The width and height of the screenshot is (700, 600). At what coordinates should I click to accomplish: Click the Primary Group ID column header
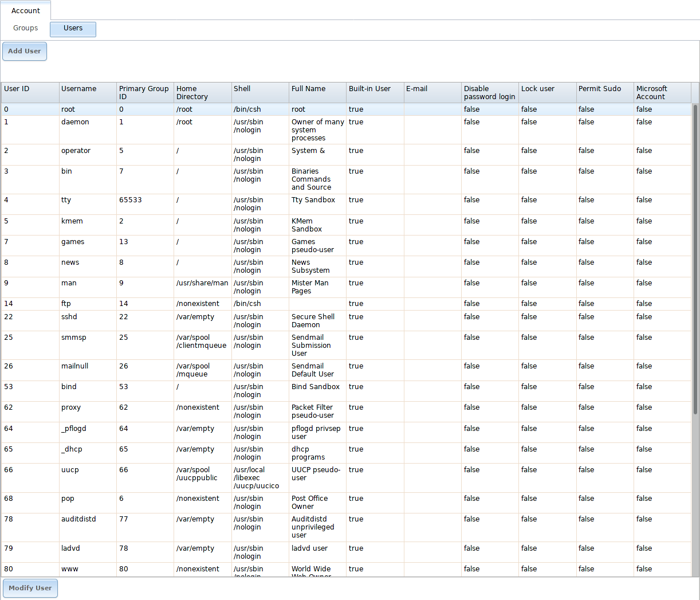(145, 92)
